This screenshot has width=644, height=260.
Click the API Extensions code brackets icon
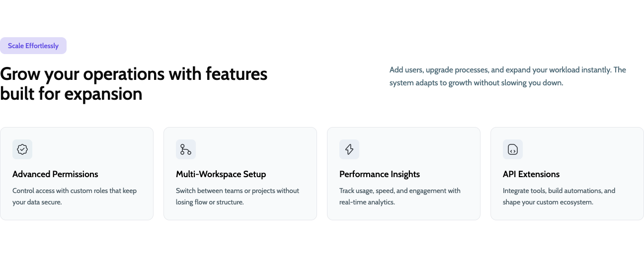513,149
